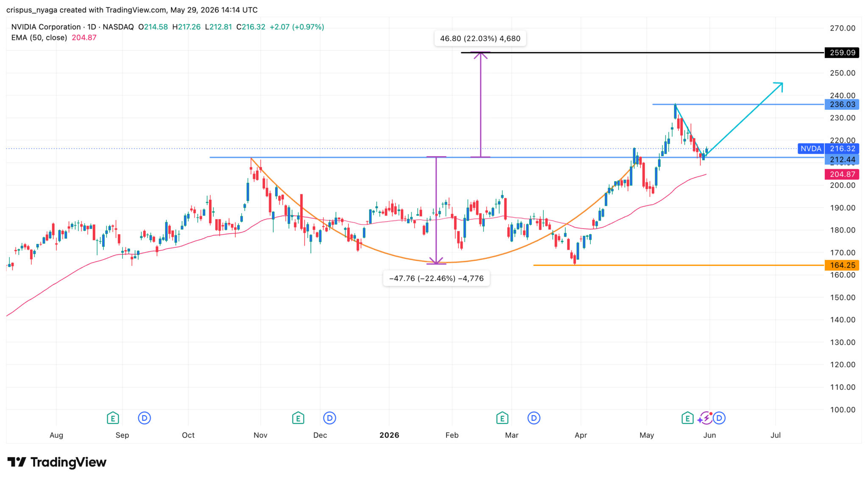The width and height of the screenshot is (868, 481).
Task: Click the low value L212.81
Action: (x=218, y=27)
